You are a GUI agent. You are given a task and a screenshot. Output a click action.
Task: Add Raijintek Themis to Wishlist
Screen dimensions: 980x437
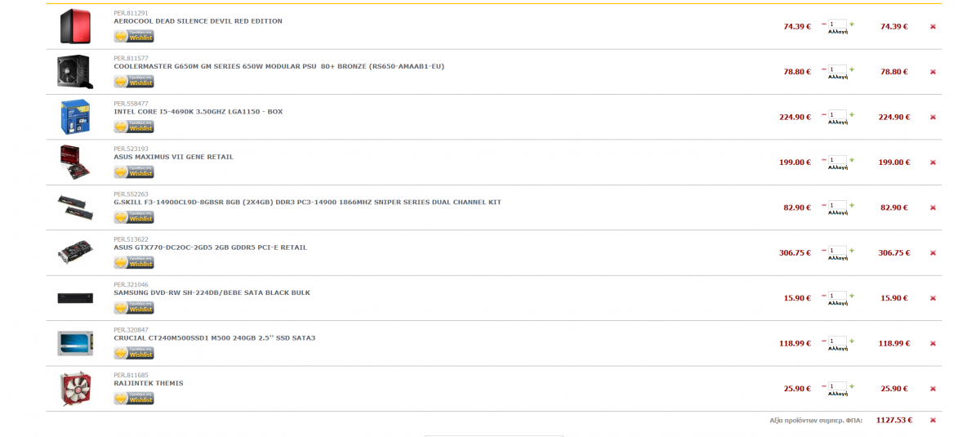coord(134,399)
